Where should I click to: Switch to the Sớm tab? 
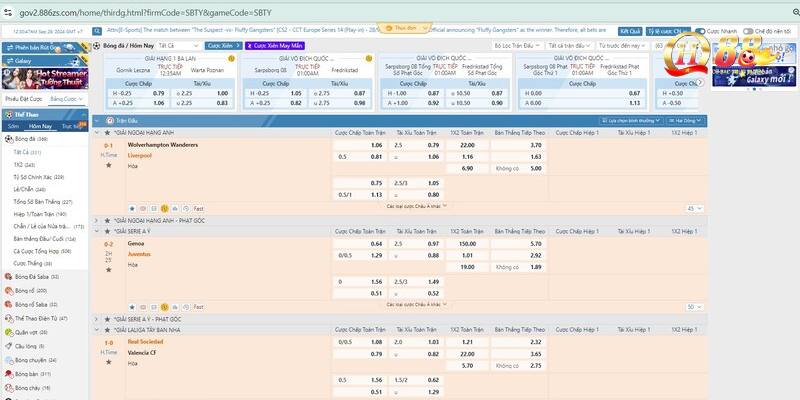pos(14,126)
